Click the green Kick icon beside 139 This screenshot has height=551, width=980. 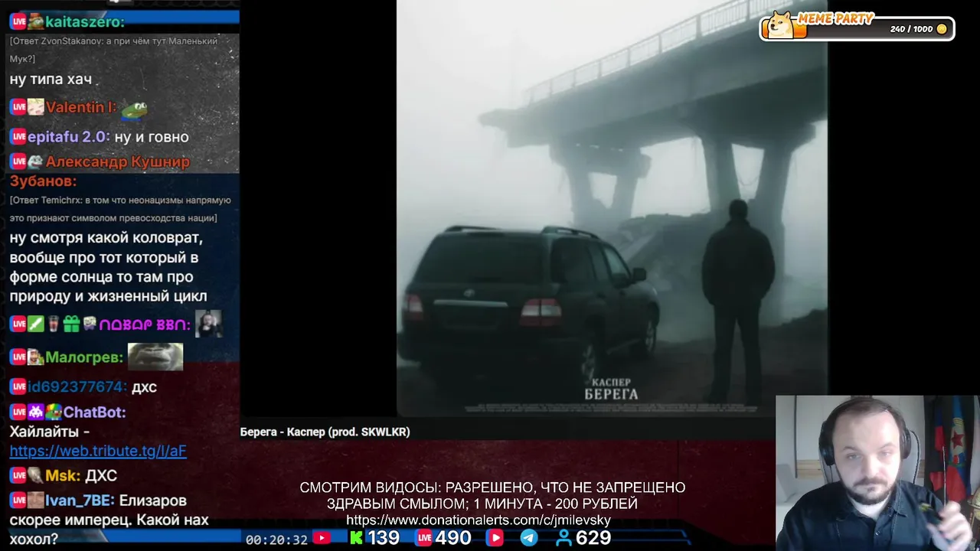356,538
